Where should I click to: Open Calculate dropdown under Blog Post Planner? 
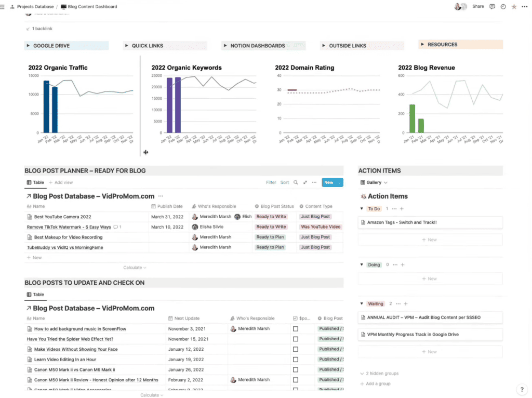coord(135,268)
